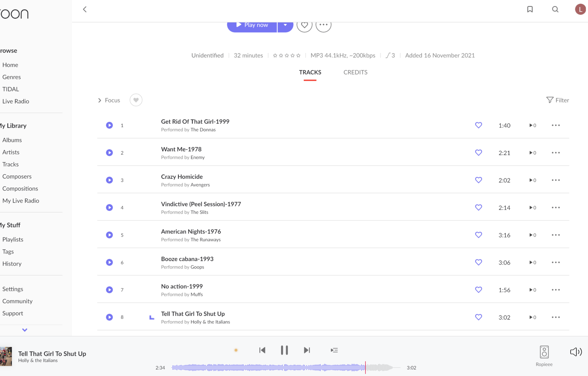This screenshot has width=588, height=376.
Task: Open bookmarks icon in top bar
Action: 530,9
